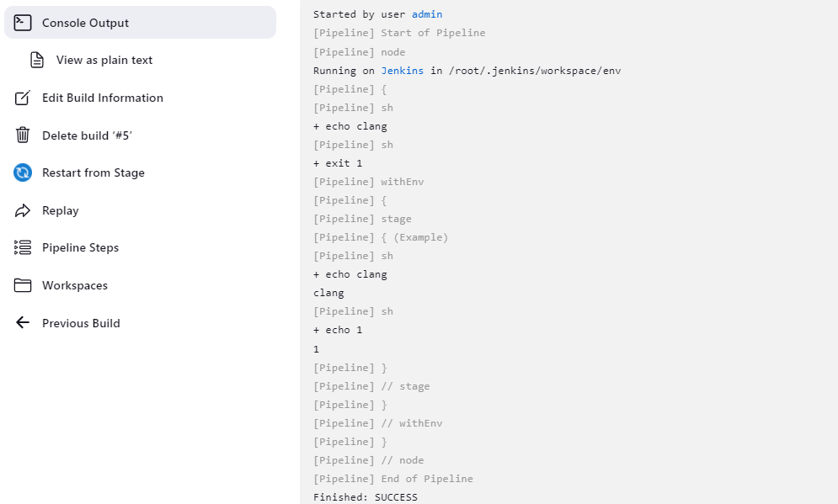Click the Edit Build Information pencil icon

23,98
